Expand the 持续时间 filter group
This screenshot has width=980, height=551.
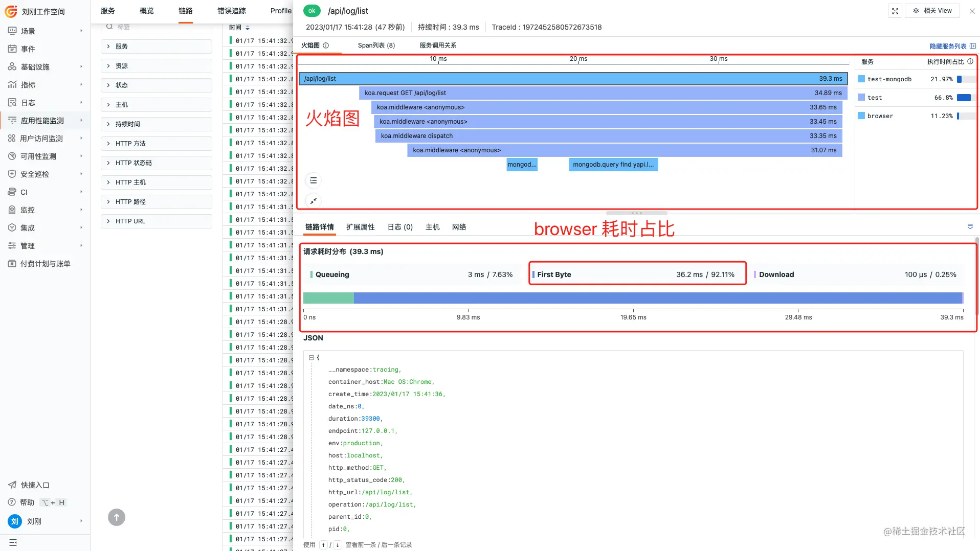coord(157,124)
